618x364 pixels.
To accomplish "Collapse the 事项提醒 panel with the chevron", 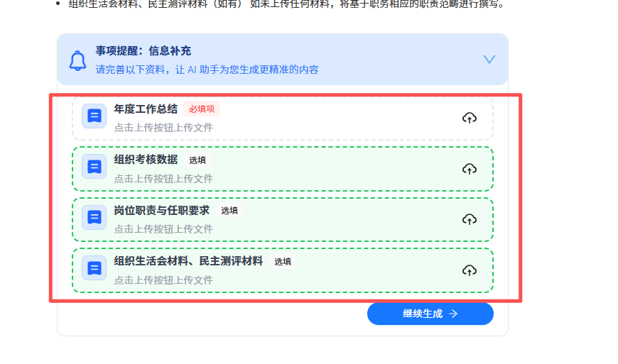I will [489, 60].
